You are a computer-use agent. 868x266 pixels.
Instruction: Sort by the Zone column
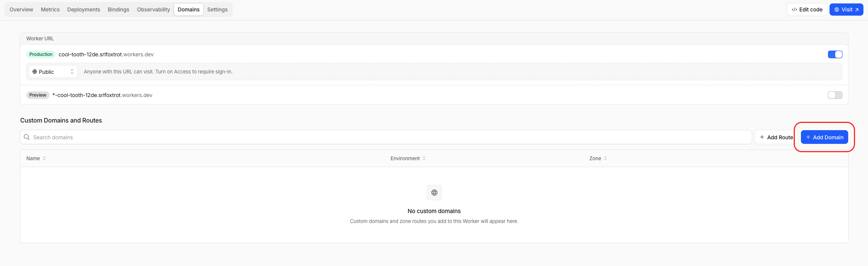tap(598, 158)
